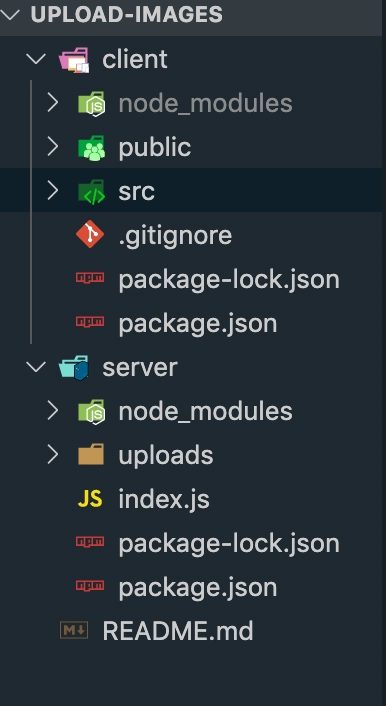Expand the uploads folder chevron
The image size is (386, 706).
coord(53,455)
